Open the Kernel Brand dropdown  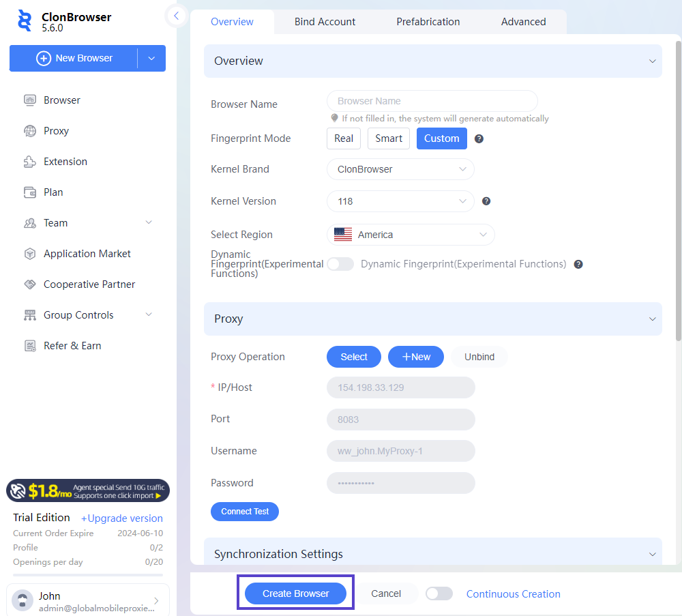point(400,169)
